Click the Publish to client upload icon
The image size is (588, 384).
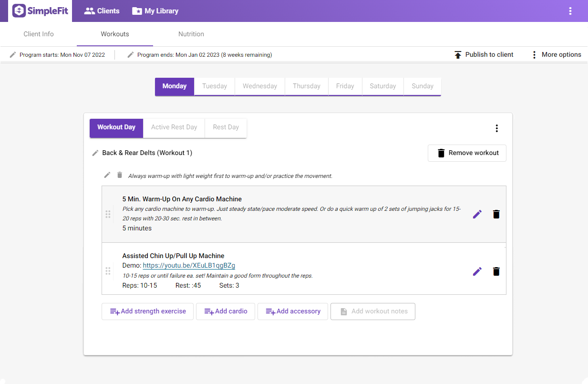[457, 54]
